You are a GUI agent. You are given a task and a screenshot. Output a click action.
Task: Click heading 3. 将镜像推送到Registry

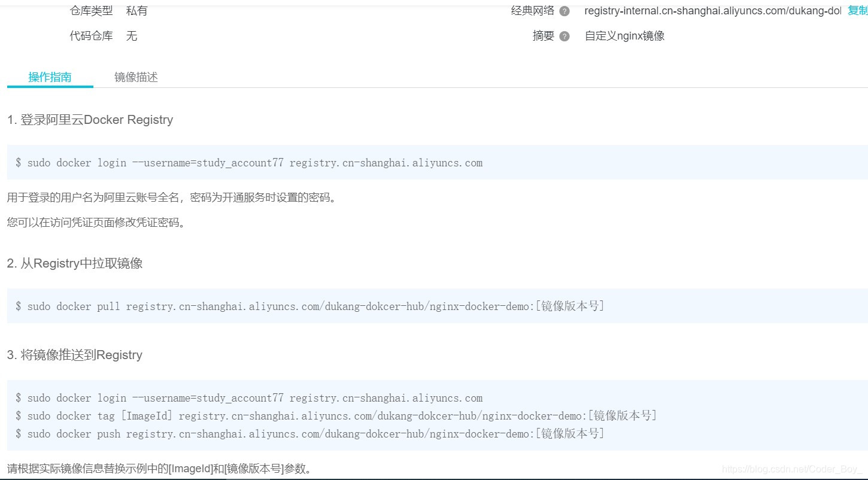click(x=74, y=355)
